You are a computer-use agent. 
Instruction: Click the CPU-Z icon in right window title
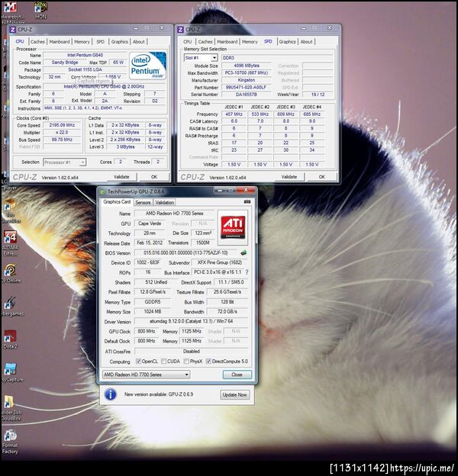[x=180, y=30]
